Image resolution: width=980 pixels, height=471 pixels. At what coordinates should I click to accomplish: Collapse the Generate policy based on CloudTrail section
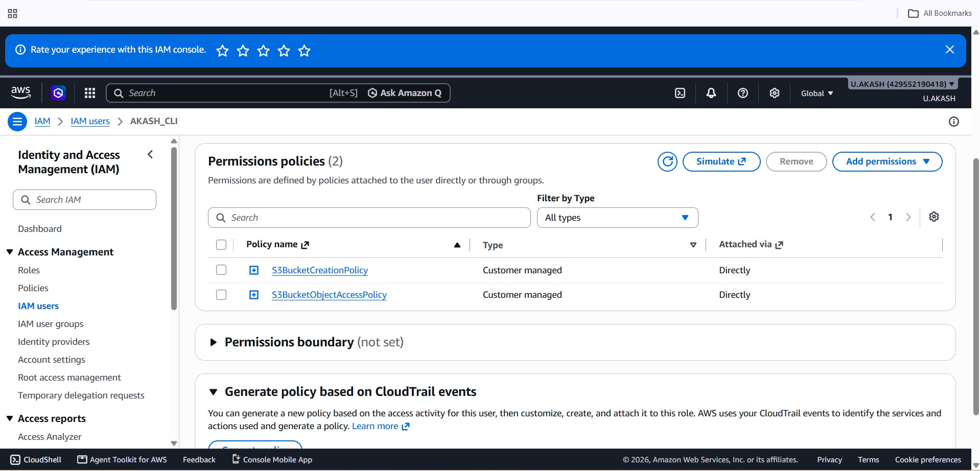(214, 392)
